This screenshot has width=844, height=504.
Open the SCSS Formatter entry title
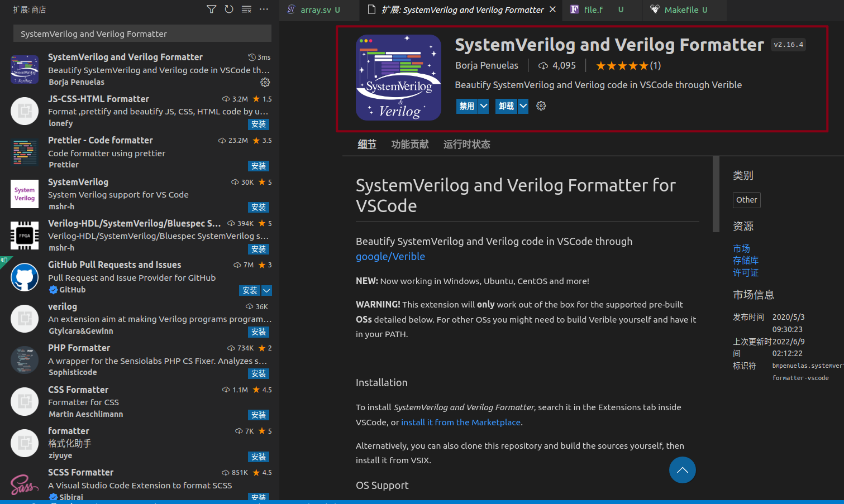(x=80, y=472)
